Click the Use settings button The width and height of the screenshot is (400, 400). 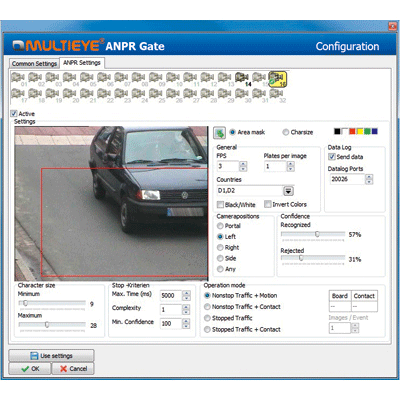(x=51, y=356)
